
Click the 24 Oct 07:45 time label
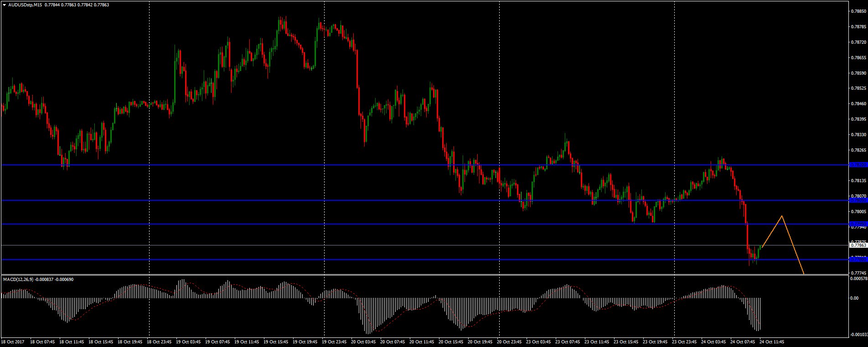(742, 342)
